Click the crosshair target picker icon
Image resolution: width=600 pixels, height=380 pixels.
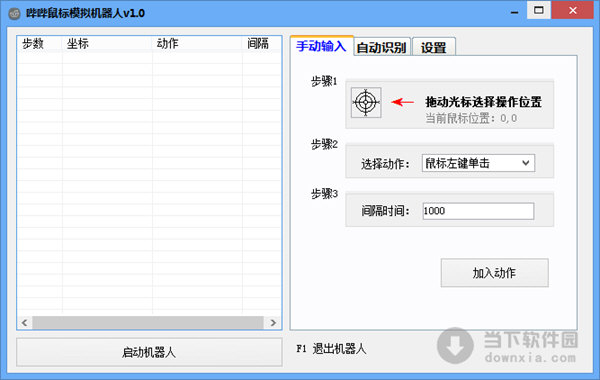point(366,102)
